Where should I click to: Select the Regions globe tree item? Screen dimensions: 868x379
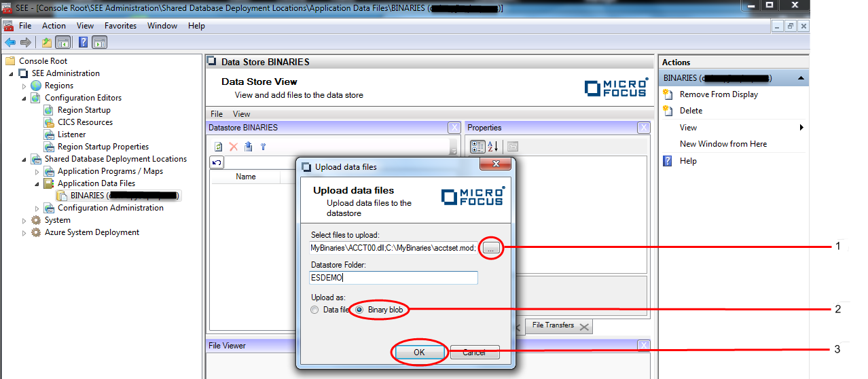pos(59,86)
